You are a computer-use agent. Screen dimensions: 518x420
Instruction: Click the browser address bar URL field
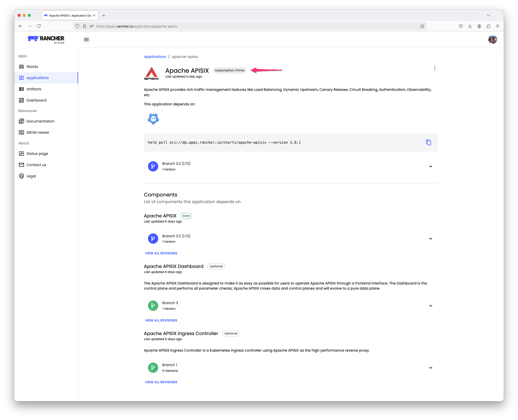tap(230, 26)
